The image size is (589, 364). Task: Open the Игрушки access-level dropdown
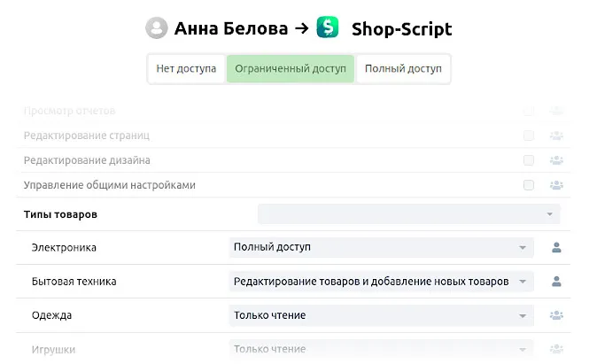381,349
